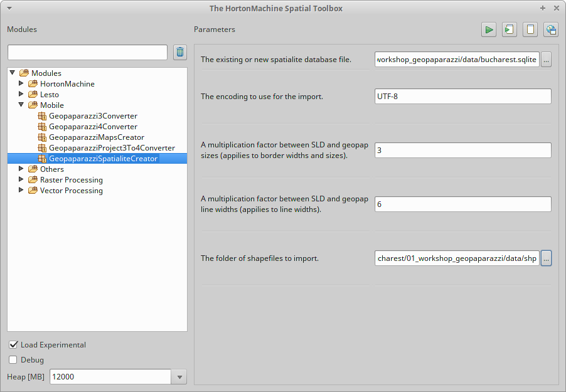566x392 pixels.
Task: Click the spatialite database file path field
Action: click(x=457, y=60)
